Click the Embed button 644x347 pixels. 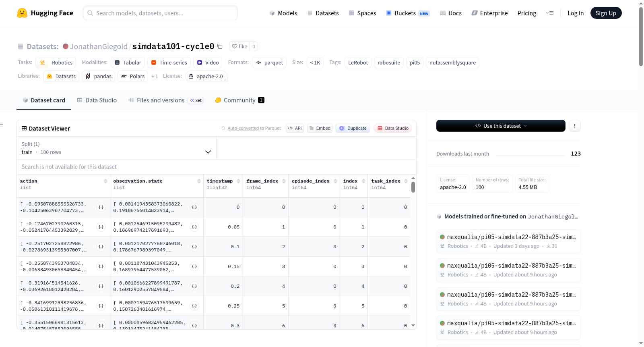(320, 128)
